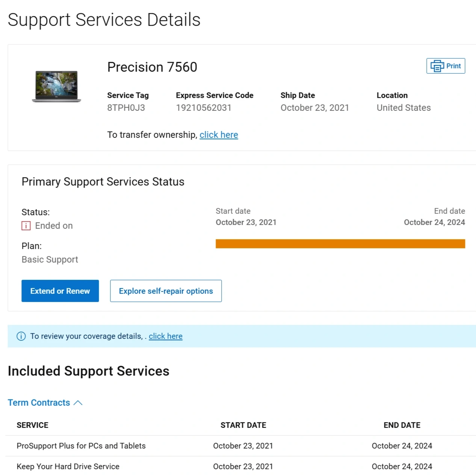Click the Basic Support plan text
Image resolution: width=476 pixels, height=476 pixels.
(50, 260)
